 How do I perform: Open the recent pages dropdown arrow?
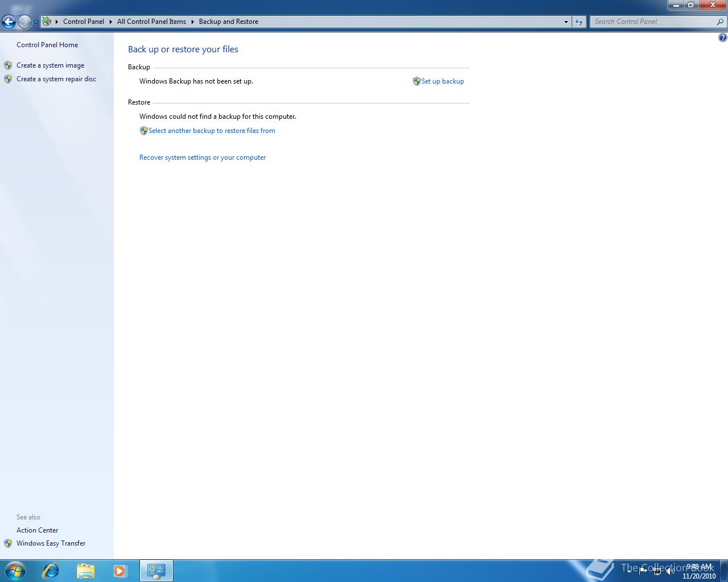[x=36, y=22]
